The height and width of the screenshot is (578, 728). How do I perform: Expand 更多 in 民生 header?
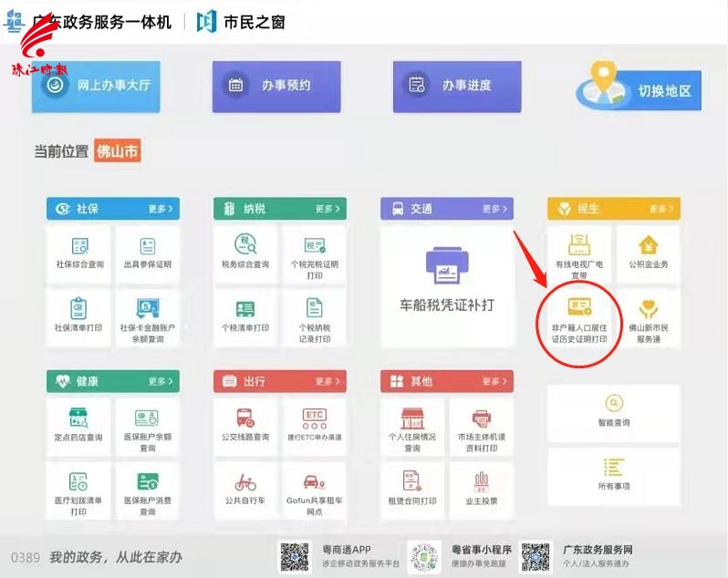661,209
